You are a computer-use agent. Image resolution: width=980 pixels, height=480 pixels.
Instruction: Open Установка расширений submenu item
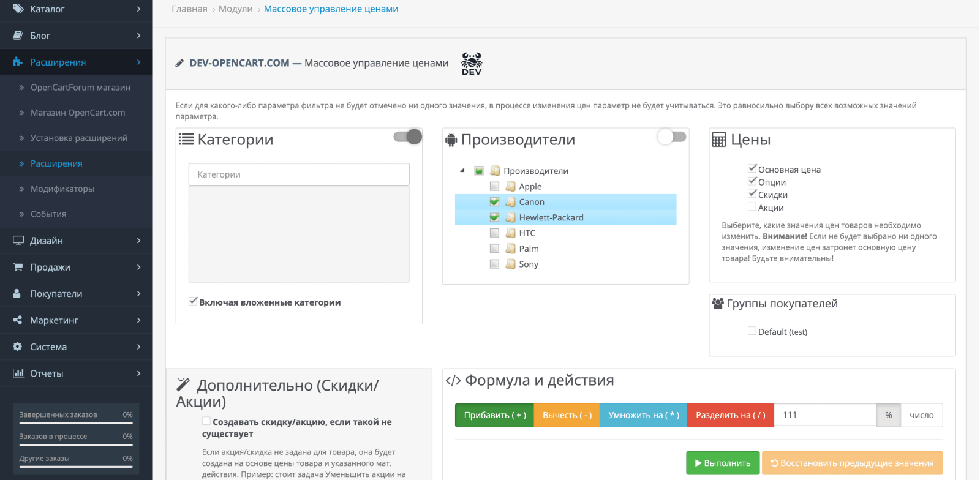(x=76, y=138)
